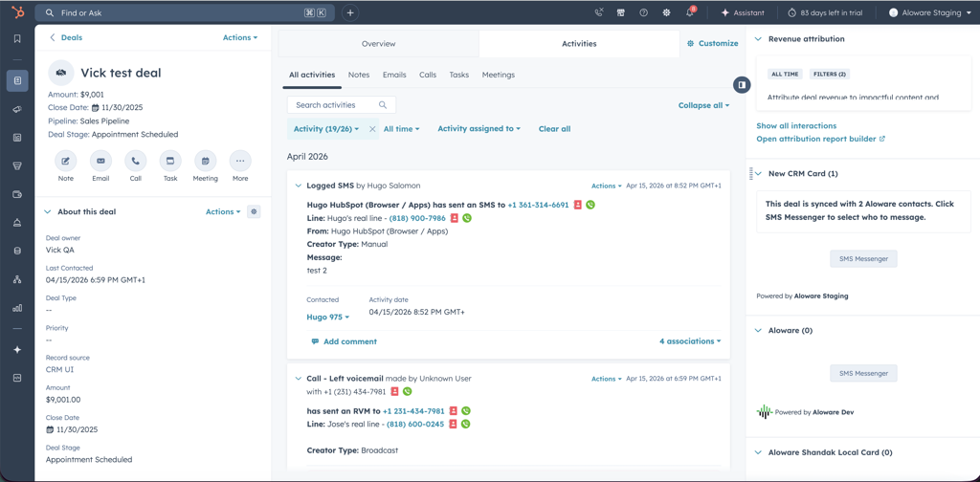Open the CRM records icon in left sidebar

point(17,80)
